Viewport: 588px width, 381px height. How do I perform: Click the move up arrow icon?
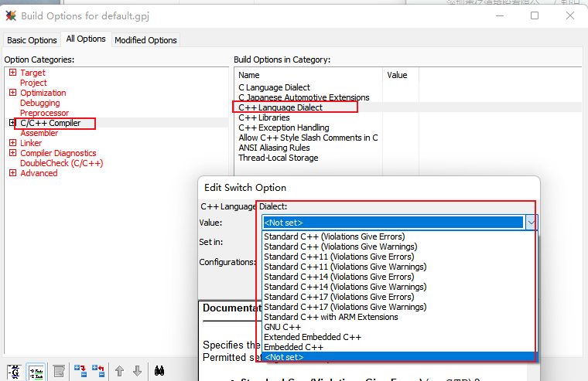pyautogui.click(x=120, y=371)
